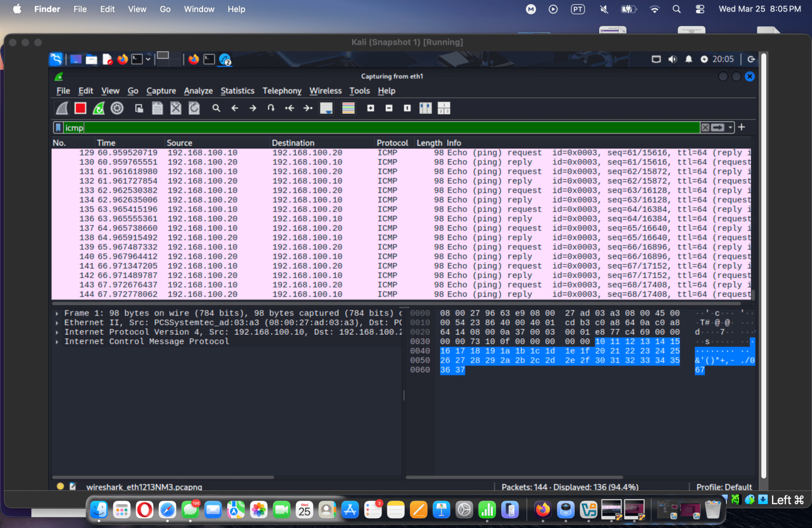The height and width of the screenshot is (528, 812).
Task: Select packet number 129 row
Action: [401, 153]
